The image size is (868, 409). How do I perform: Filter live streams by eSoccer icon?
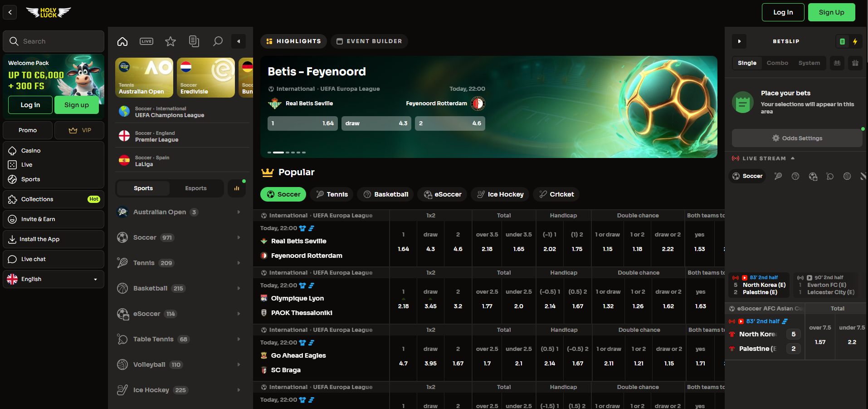pos(813,176)
